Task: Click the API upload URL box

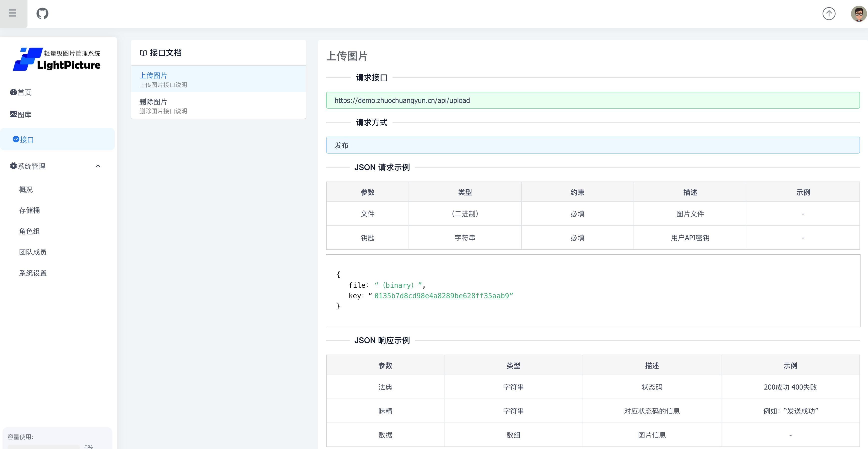Action: tap(593, 100)
